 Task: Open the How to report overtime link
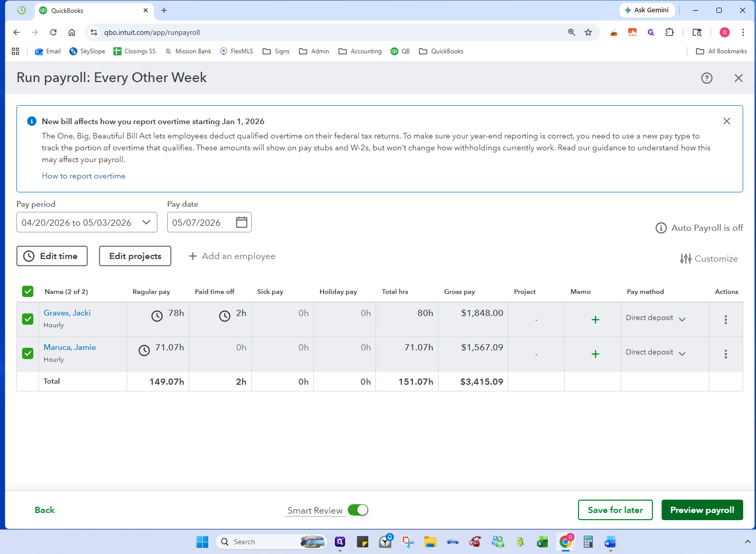click(84, 176)
